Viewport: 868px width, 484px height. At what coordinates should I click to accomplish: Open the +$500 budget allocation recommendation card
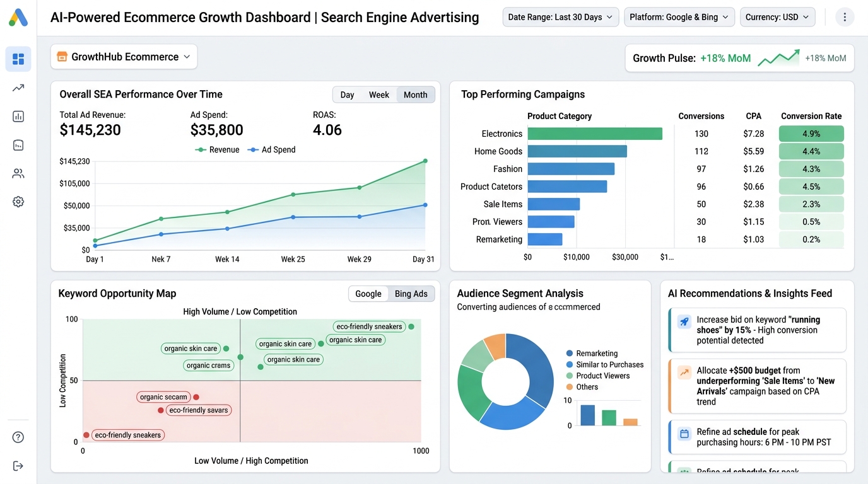757,386
